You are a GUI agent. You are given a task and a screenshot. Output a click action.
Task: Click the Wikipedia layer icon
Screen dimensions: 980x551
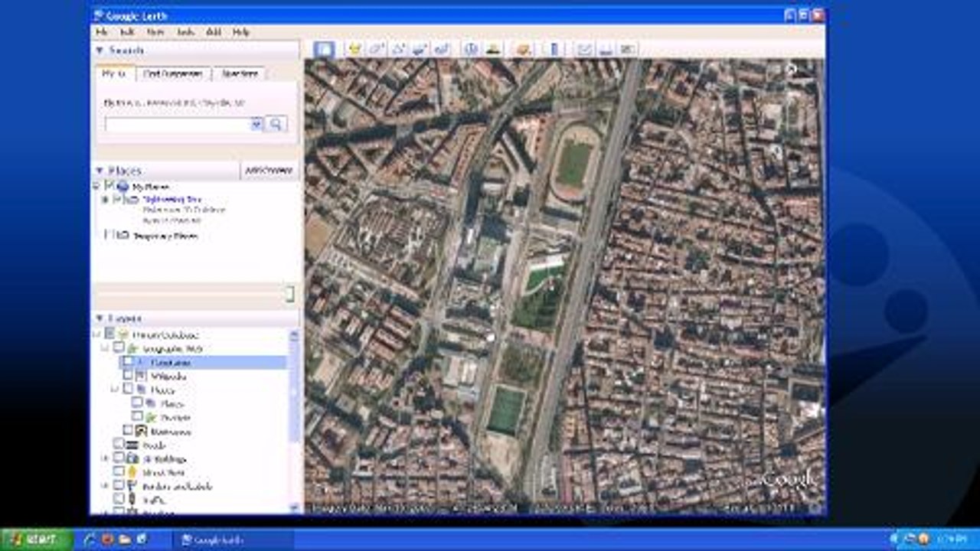(x=142, y=377)
